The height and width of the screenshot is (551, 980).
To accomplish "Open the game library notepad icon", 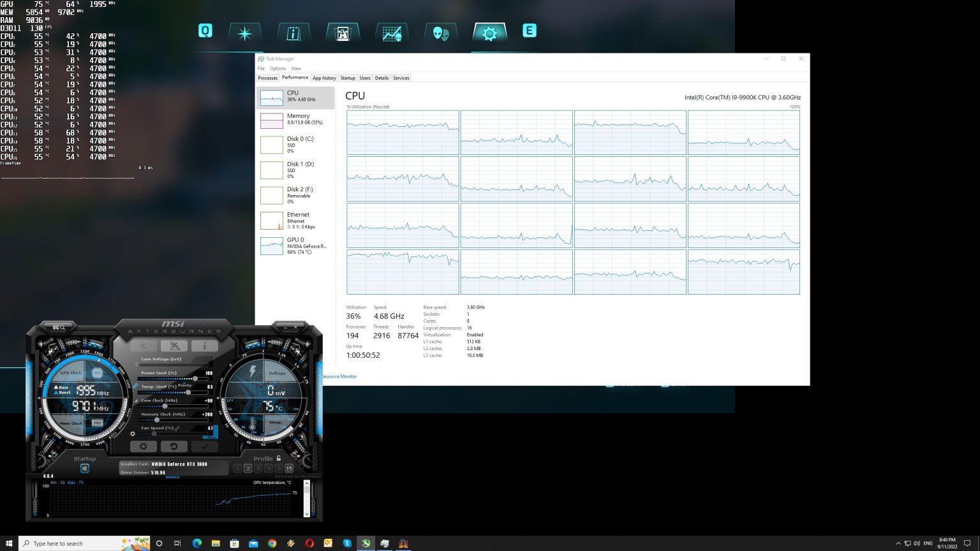I will [294, 32].
